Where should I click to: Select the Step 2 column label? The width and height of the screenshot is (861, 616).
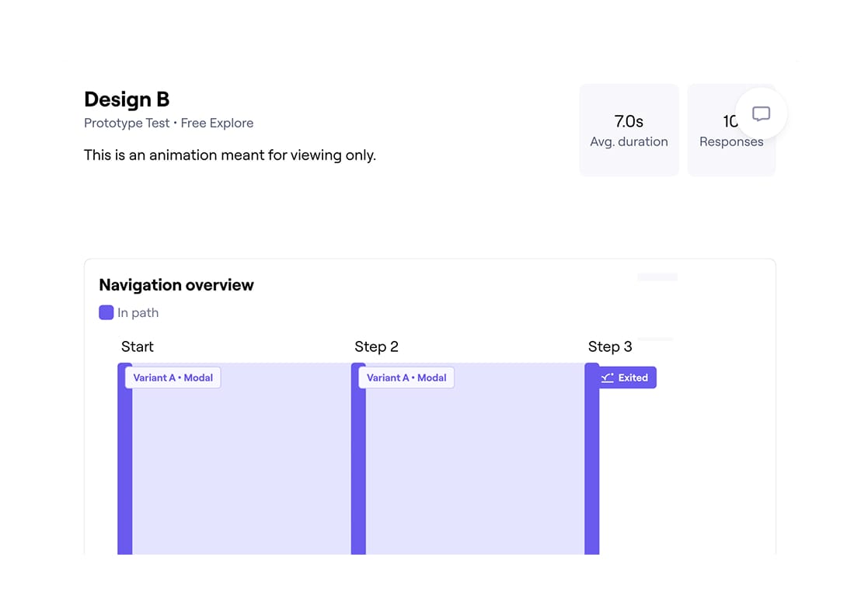point(376,346)
